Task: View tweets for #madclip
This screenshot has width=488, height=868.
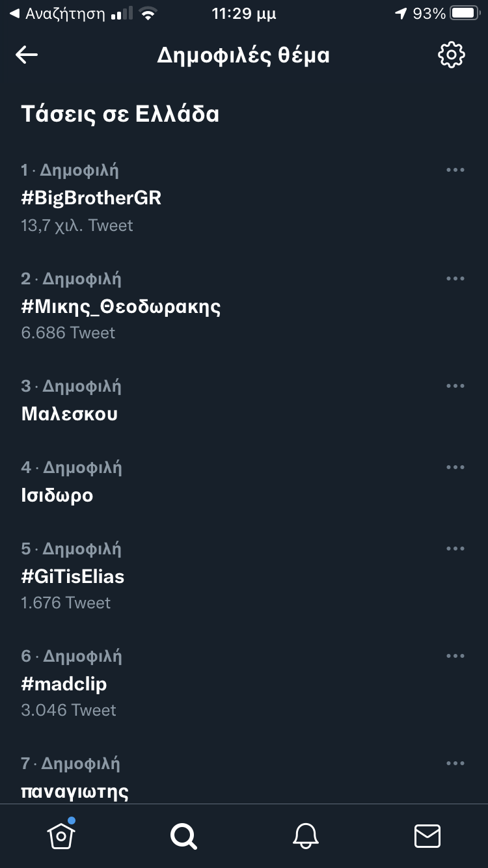Action: pyautogui.click(x=64, y=684)
